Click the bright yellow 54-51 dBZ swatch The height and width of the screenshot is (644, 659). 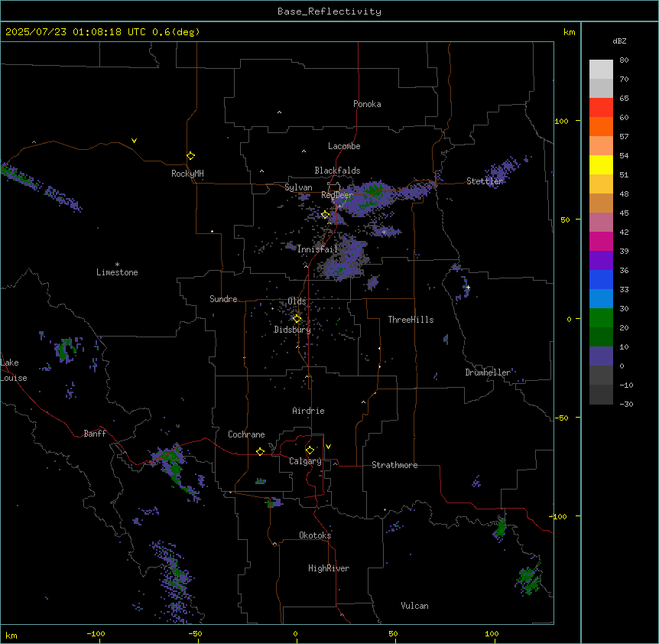click(601, 164)
